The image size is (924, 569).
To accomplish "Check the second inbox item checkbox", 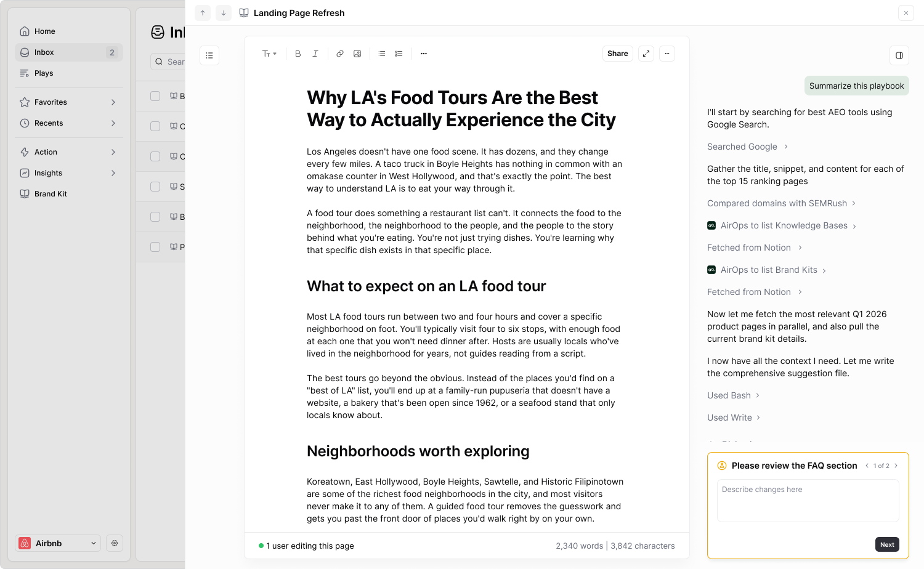I will (x=155, y=126).
